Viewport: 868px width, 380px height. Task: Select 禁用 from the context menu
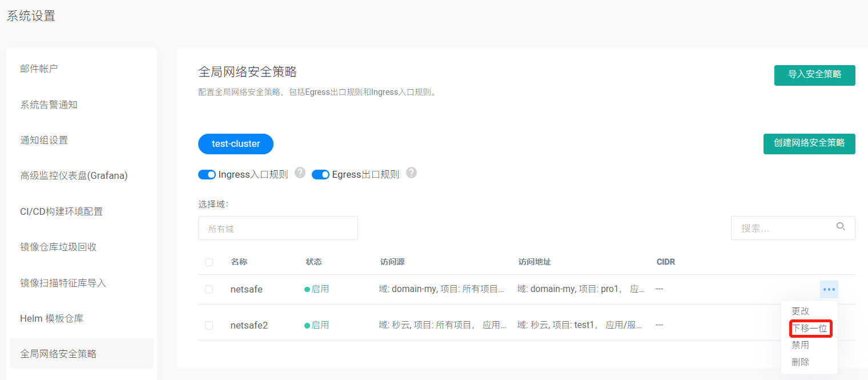[800, 345]
